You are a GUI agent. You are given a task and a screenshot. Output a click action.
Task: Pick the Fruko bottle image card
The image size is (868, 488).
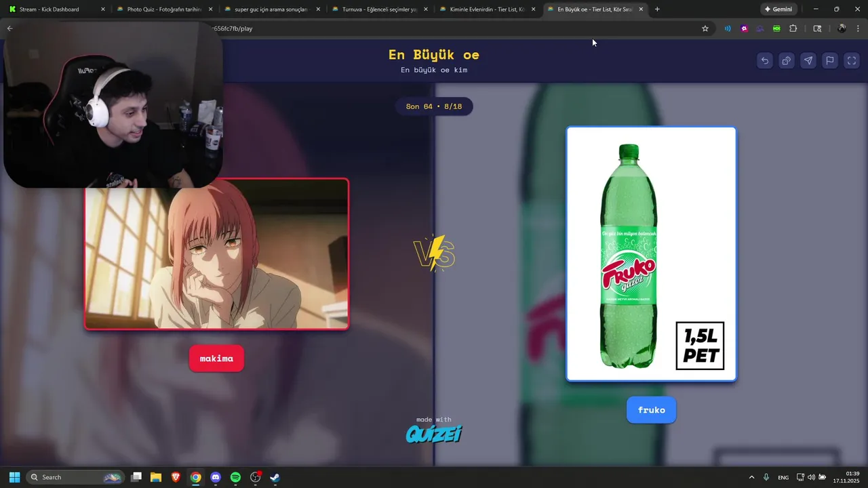651,254
